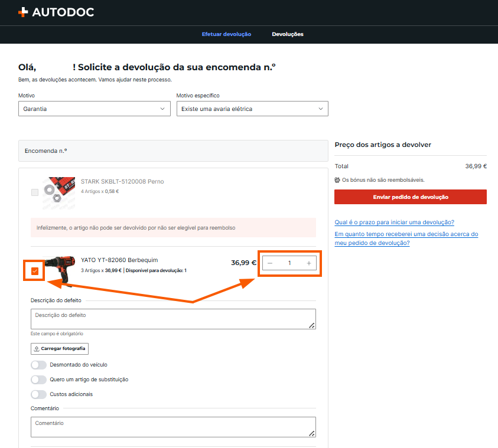
Task: Click Descrição do defeito text field
Action: point(173,319)
